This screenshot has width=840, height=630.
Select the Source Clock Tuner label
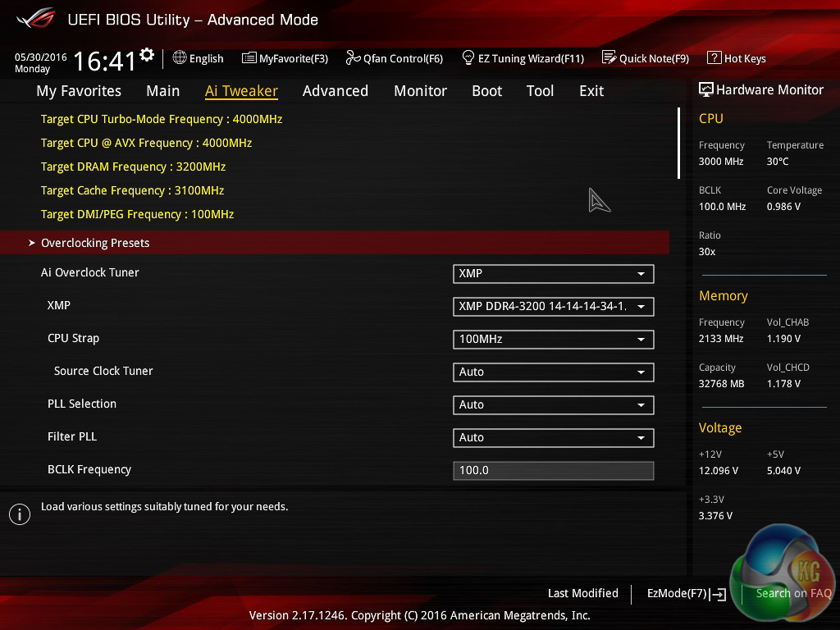pos(103,372)
